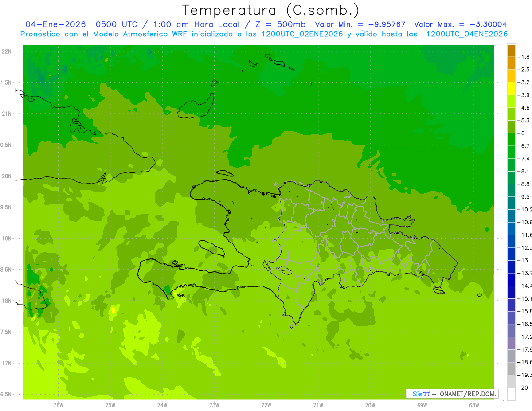The image size is (532, 411).
Task: Click the '20N' latitude label
Action: [7, 176]
